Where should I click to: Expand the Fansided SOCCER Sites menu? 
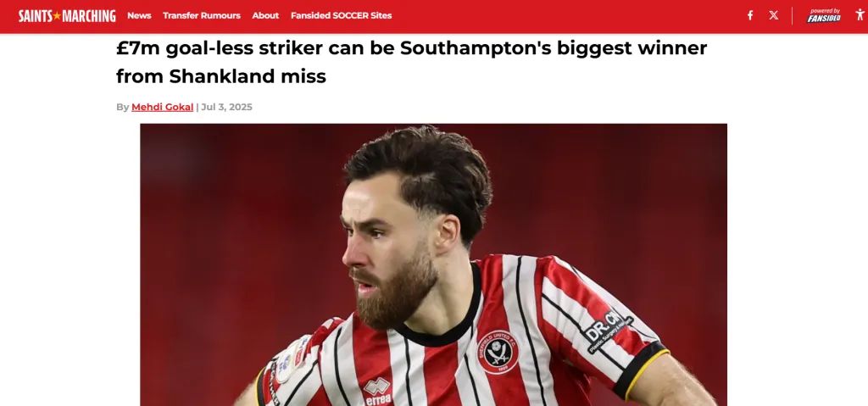click(341, 15)
